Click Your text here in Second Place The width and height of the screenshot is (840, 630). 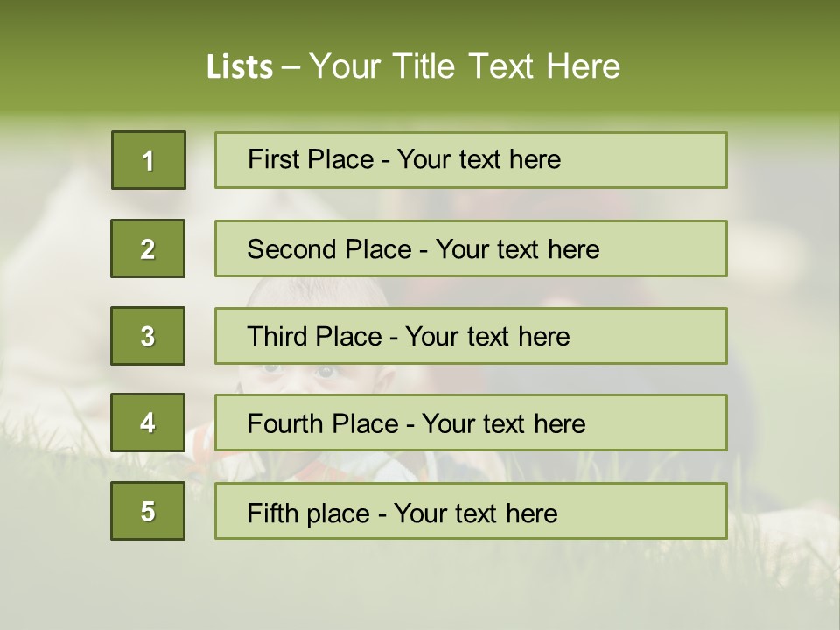coord(517,249)
